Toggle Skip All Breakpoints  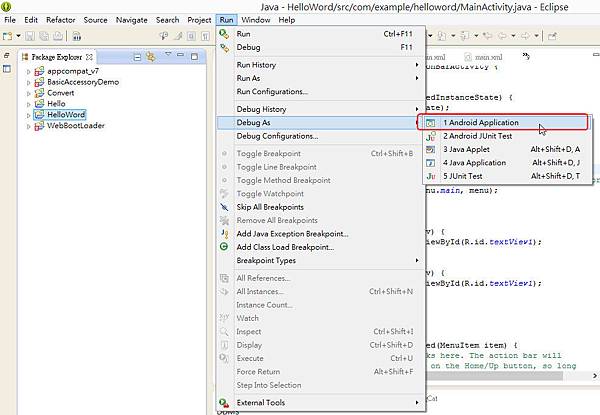coord(321,207)
